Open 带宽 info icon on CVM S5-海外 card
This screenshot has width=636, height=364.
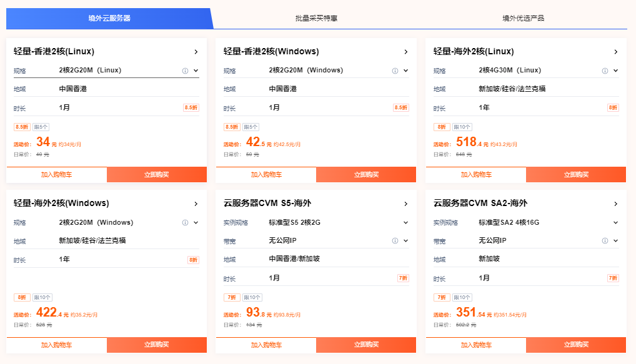click(x=395, y=241)
